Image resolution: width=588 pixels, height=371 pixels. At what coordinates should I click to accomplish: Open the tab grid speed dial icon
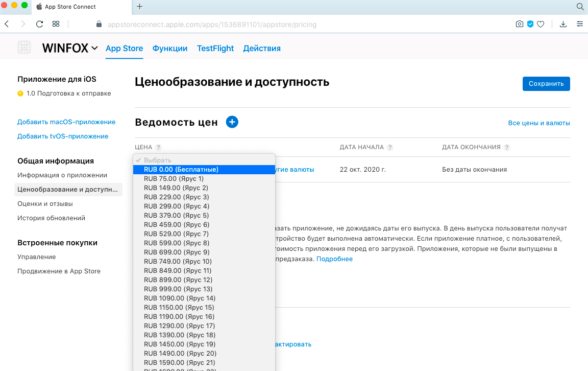tap(56, 24)
